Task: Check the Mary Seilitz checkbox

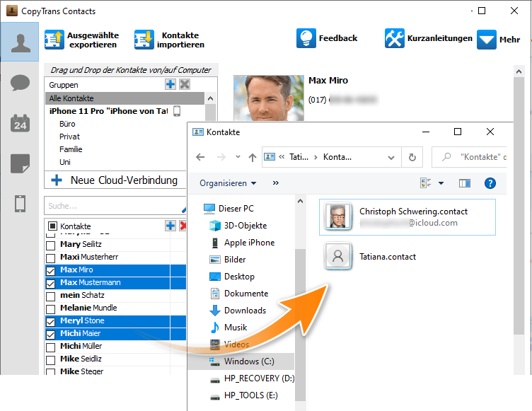Action: point(50,245)
